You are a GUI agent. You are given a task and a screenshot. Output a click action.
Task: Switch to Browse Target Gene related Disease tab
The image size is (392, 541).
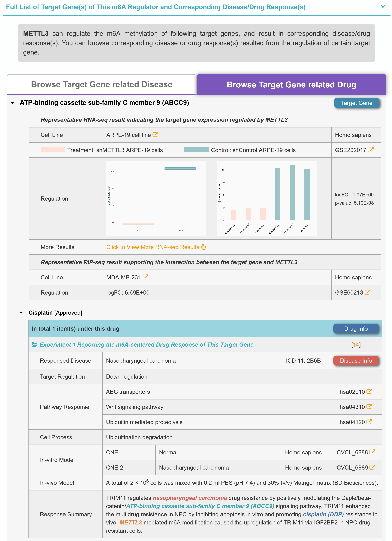point(102,84)
